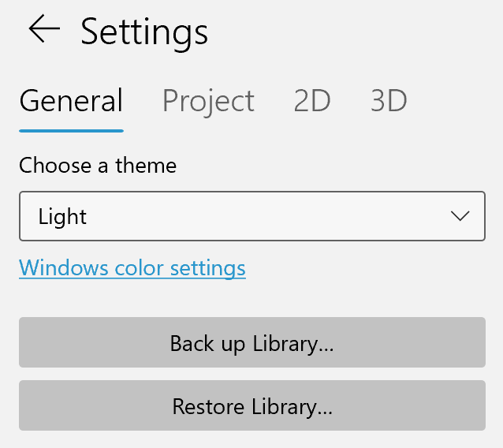Show the 3D preferences page
Viewport: 503px width, 448px height.
pos(389,101)
